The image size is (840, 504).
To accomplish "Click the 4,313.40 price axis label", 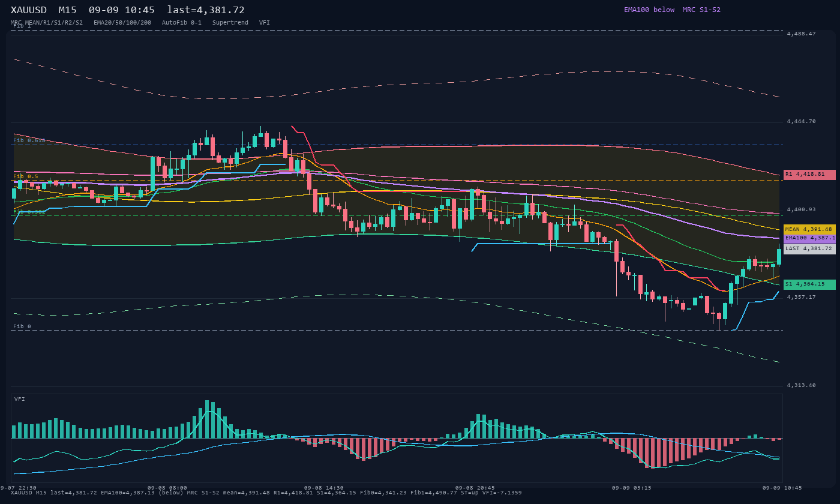I will click(802, 385).
